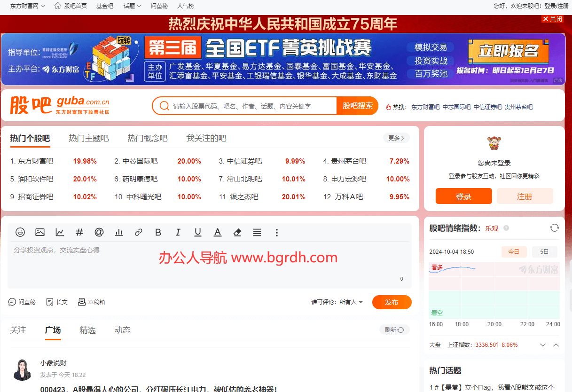The width and height of the screenshot is (572, 392).
Task: Open 人气榜 in the top navigation
Action: click(186, 6)
